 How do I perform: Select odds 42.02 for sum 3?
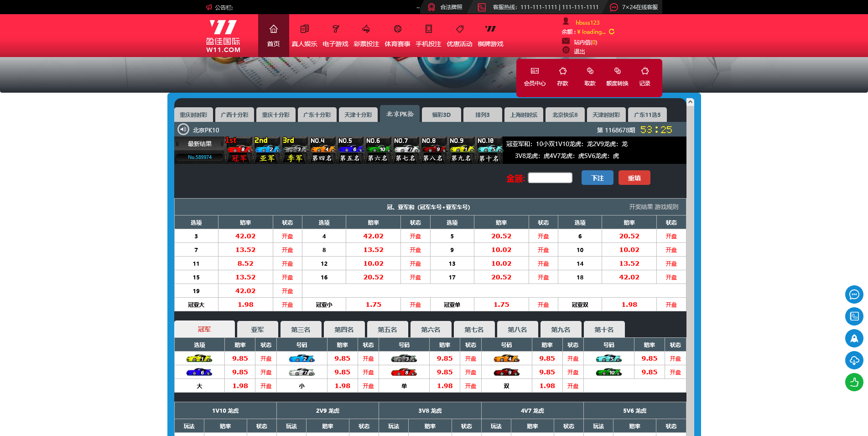click(245, 236)
